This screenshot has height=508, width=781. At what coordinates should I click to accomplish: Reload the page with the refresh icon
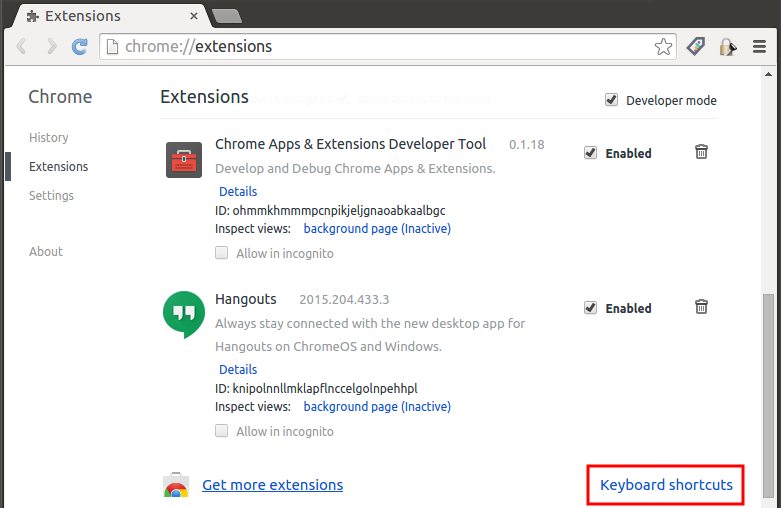coord(80,47)
